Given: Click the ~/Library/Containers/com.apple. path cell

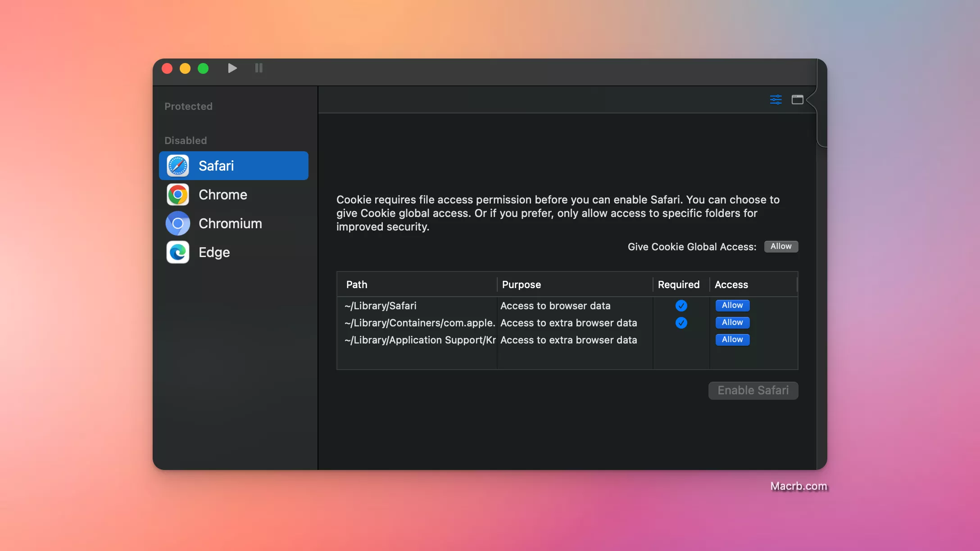Looking at the screenshot, I should (420, 323).
